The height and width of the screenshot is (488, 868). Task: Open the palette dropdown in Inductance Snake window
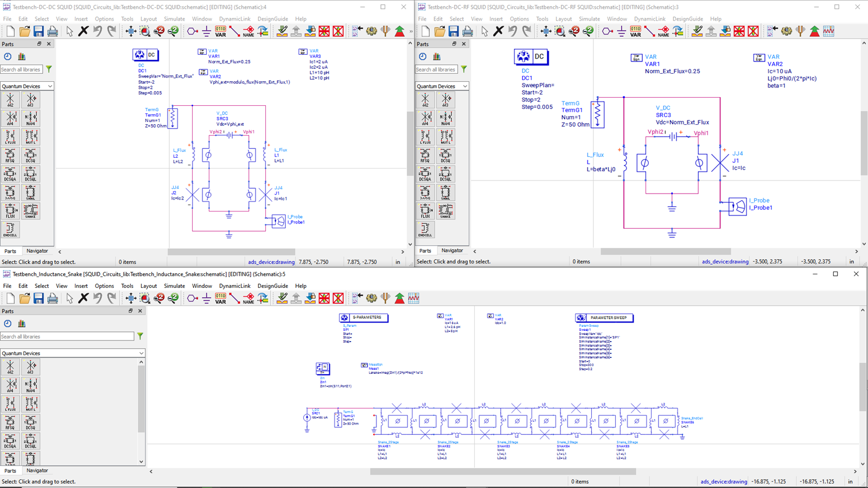[73, 353]
